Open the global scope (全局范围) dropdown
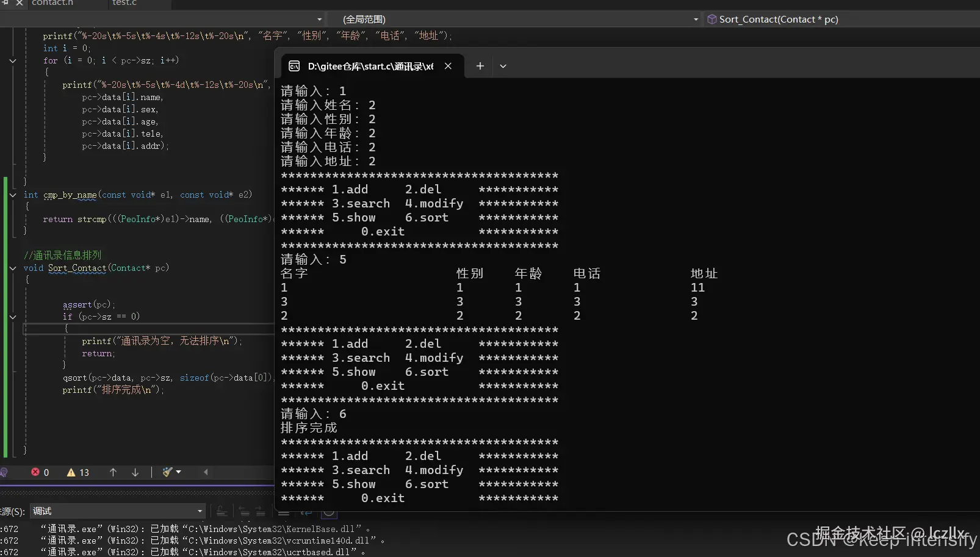This screenshot has width=980, height=557. [x=515, y=20]
